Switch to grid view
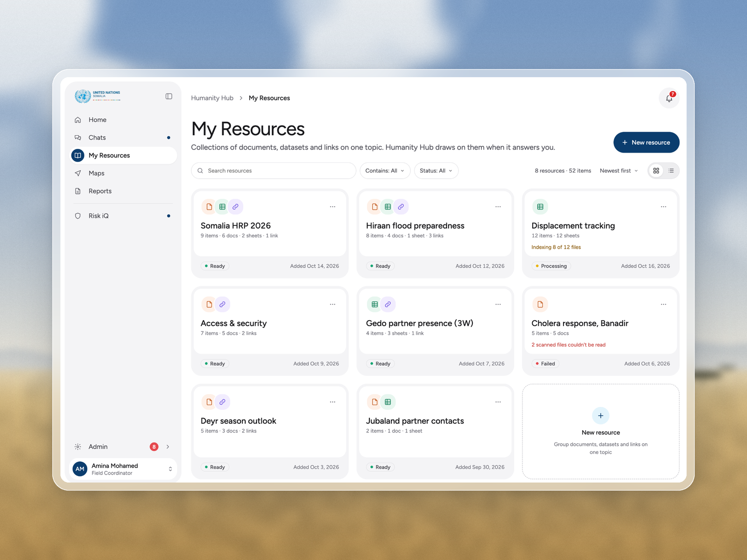Image resolution: width=747 pixels, height=560 pixels. click(656, 171)
